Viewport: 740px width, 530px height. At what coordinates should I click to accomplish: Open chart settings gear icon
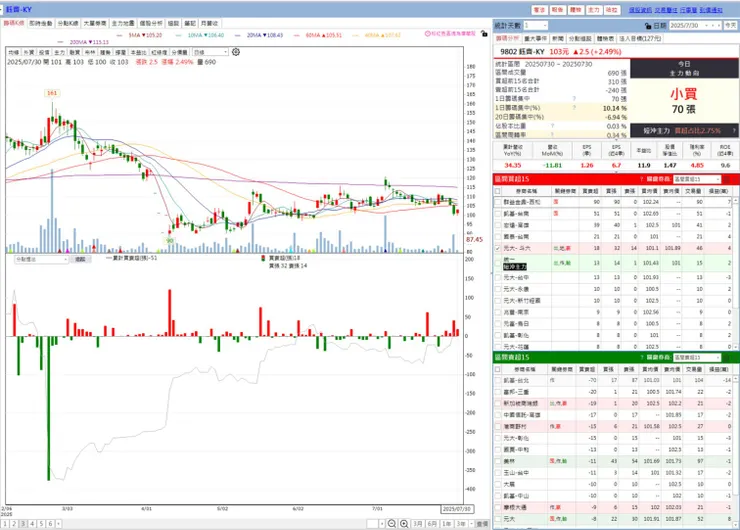pos(236,52)
